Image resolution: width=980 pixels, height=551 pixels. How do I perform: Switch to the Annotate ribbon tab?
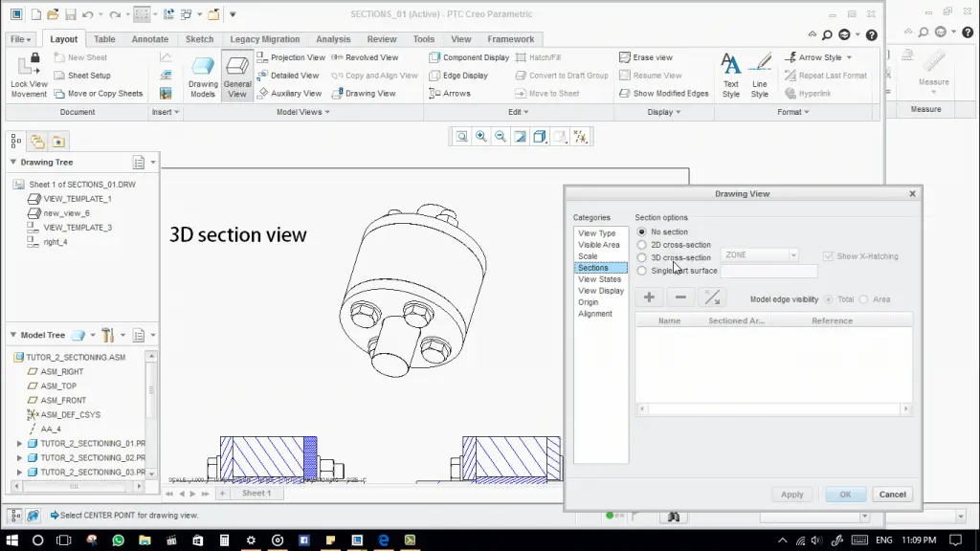(150, 39)
